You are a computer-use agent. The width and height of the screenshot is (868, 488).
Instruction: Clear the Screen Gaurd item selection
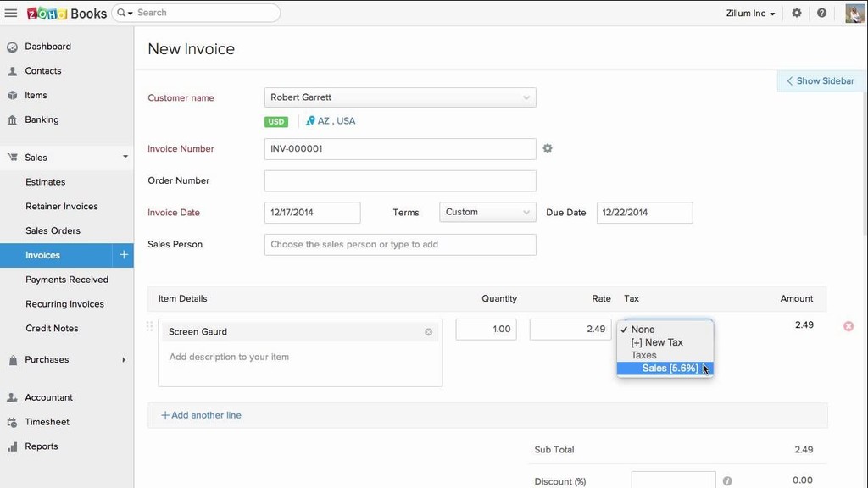428,332
